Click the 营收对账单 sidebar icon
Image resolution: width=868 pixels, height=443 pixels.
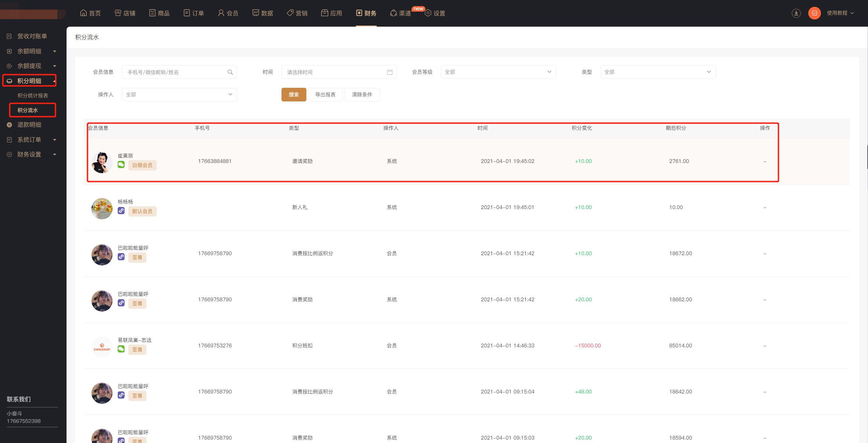coord(10,36)
